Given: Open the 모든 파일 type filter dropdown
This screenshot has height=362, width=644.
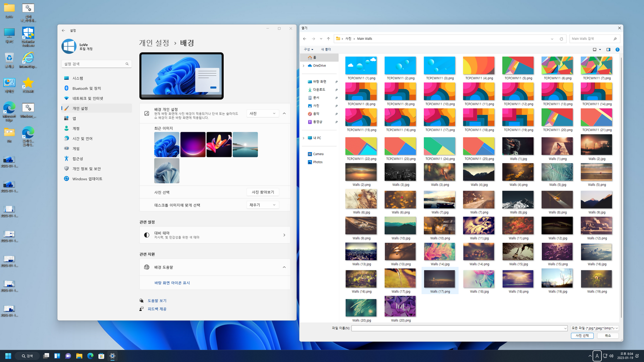Looking at the screenshot, I should coord(594,328).
